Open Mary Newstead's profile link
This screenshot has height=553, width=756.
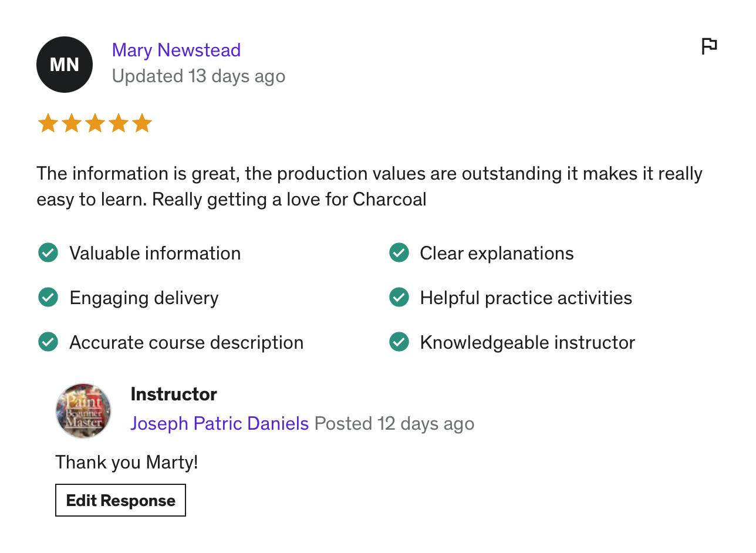(x=176, y=50)
